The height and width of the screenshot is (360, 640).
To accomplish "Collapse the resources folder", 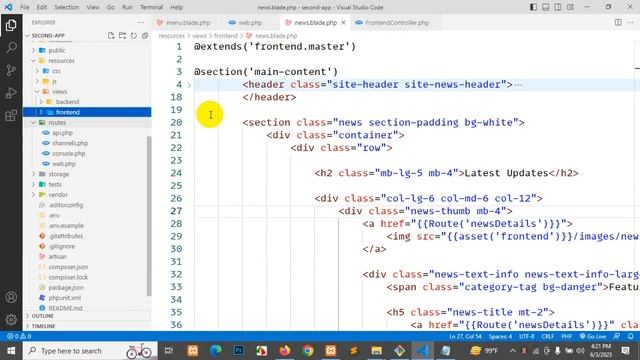I will (87, 60).
